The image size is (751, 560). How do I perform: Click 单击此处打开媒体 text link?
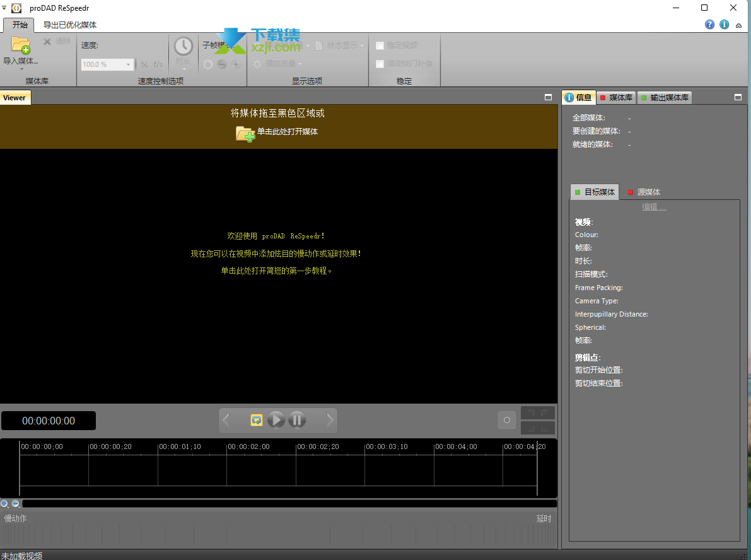[288, 132]
